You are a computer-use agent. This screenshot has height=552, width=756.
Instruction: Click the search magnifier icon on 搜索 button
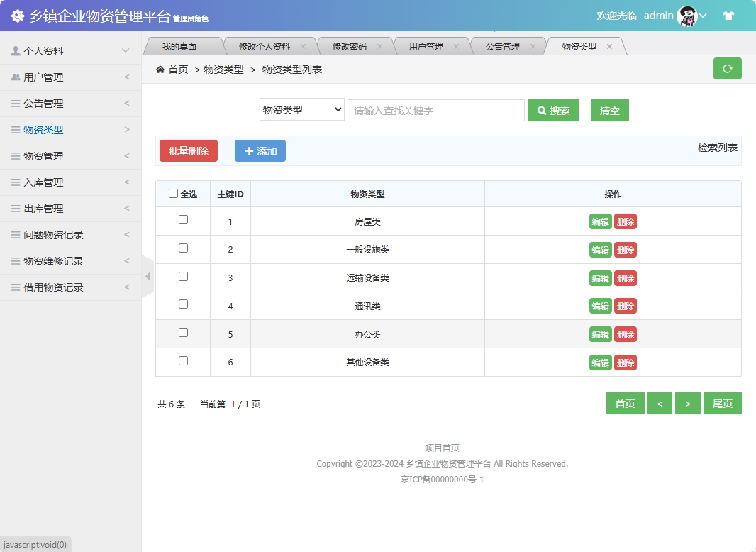coord(542,110)
